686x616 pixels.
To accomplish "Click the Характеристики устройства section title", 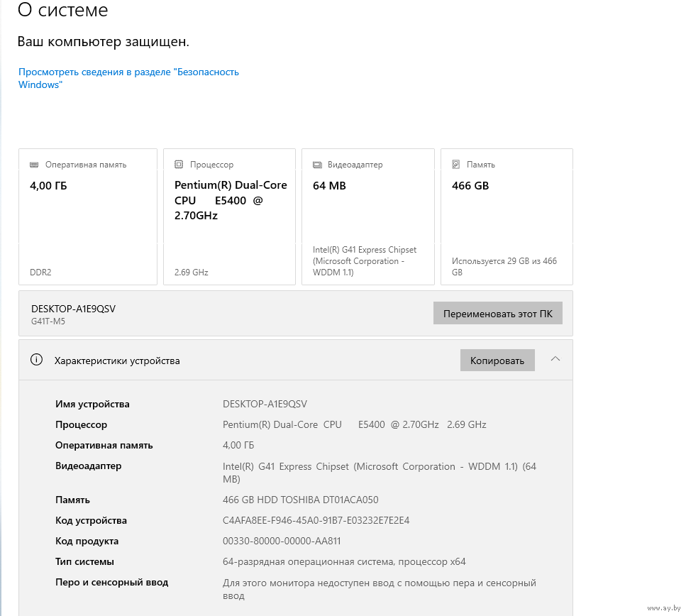I will click(117, 361).
